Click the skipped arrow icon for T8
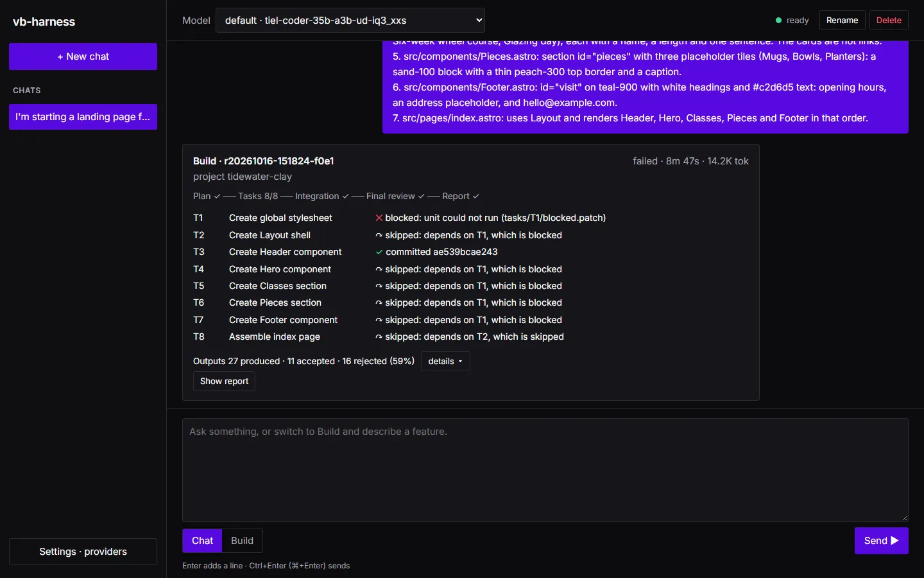Viewport: 924px width, 578px height. [x=379, y=337]
